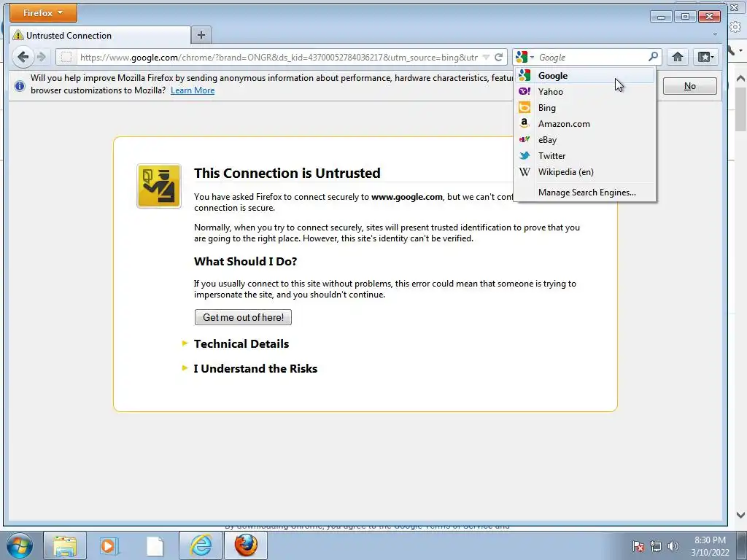Click the info icon in the notification bar
The image size is (747, 560).
pyautogui.click(x=20, y=86)
